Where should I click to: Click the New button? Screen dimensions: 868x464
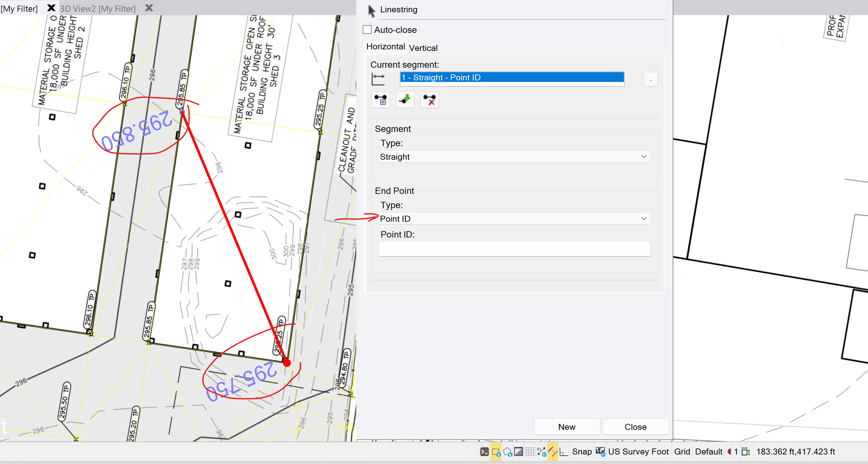(566, 426)
